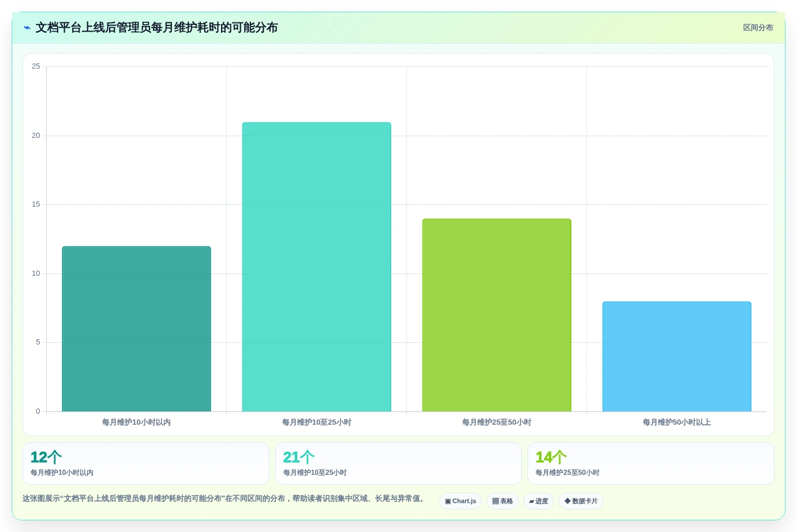This screenshot has height=532, width=797.
Task: Select the tallest bar 每月维护10至25小时
Action: (x=316, y=267)
